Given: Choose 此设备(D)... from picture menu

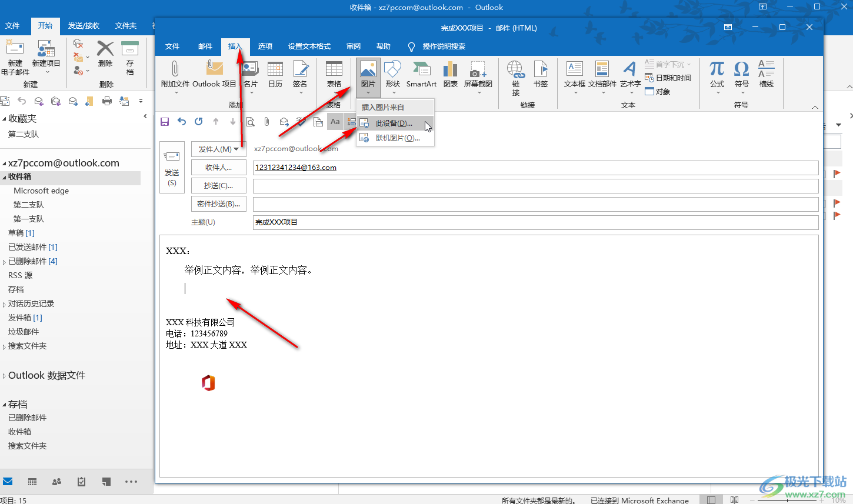Looking at the screenshot, I should pos(395,124).
